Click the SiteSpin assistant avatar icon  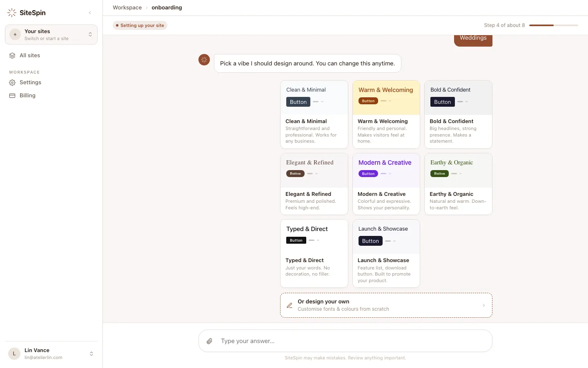click(204, 60)
